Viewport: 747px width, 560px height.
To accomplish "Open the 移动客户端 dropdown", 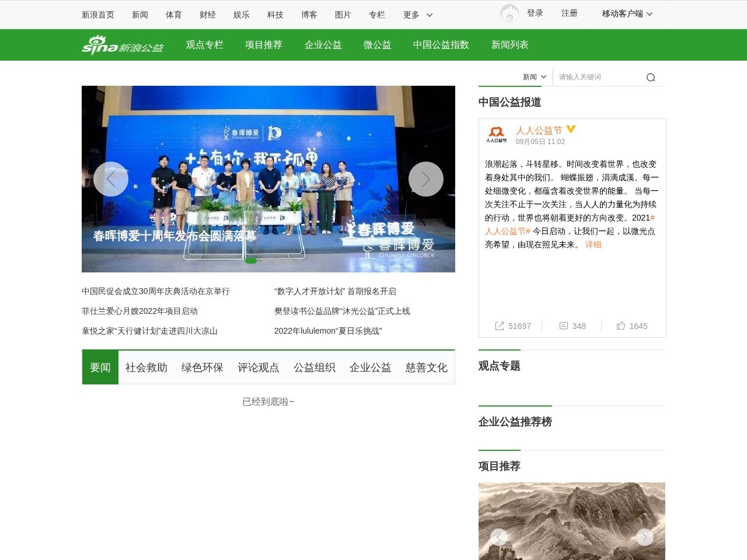I will coord(627,13).
